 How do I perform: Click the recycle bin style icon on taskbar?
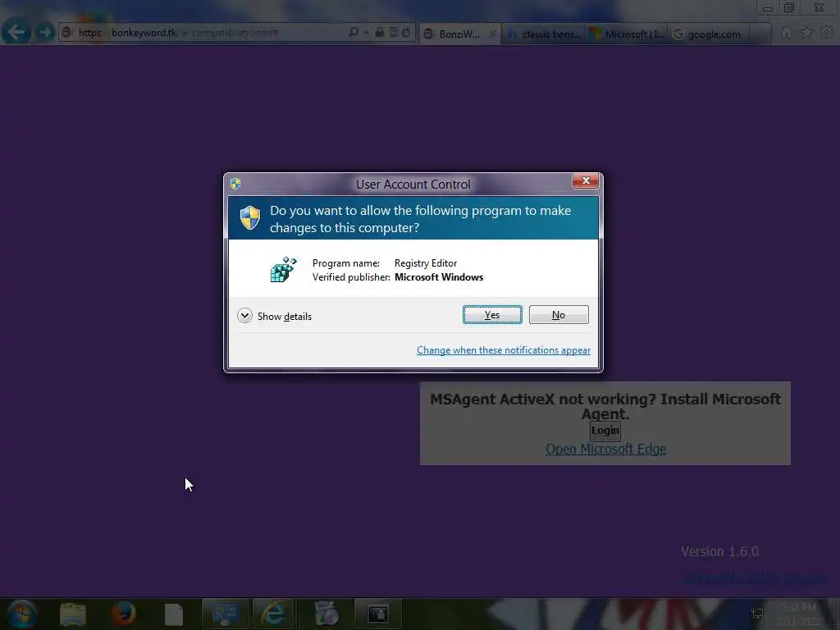click(x=326, y=614)
